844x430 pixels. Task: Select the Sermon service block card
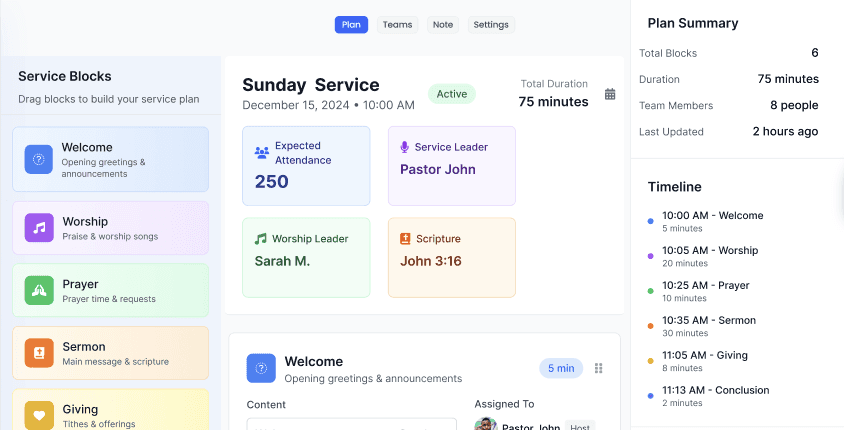click(110, 353)
